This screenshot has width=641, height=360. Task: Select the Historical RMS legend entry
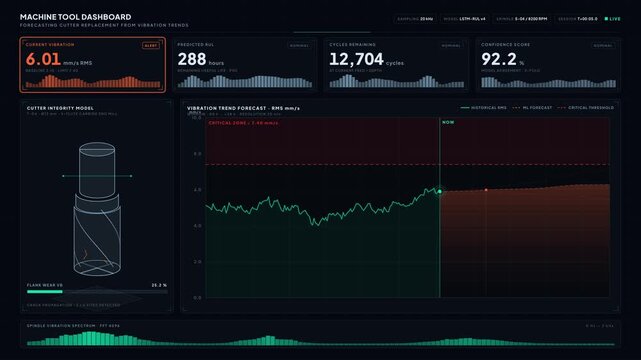(484, 108)
